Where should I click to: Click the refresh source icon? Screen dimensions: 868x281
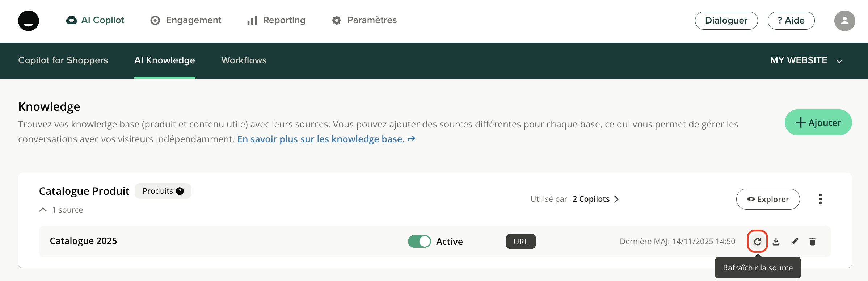coord(757,241)
